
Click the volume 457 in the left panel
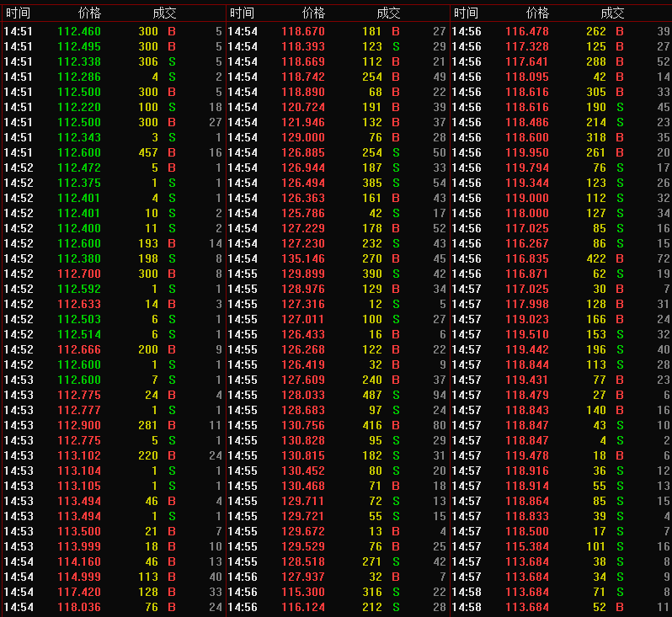pyautogui.click(x=147, y=152)
